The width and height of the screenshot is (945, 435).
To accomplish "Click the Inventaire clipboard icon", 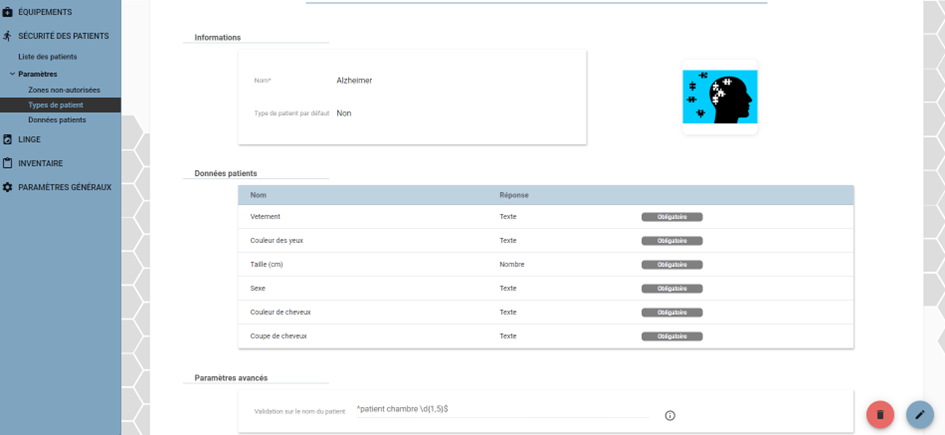I will [x=7, y=163].
